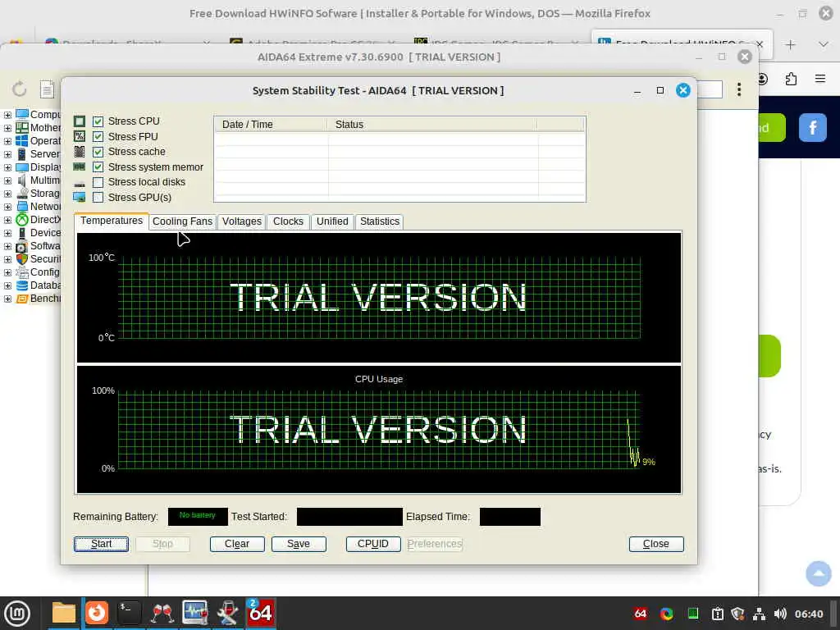Disable the Stress cache checkbox

(98, 152)
